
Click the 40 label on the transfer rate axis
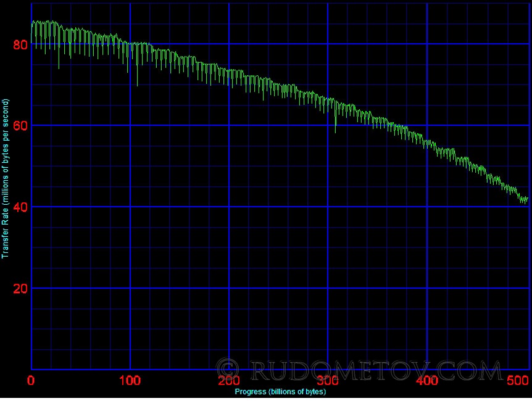click(x=20, y=207)
